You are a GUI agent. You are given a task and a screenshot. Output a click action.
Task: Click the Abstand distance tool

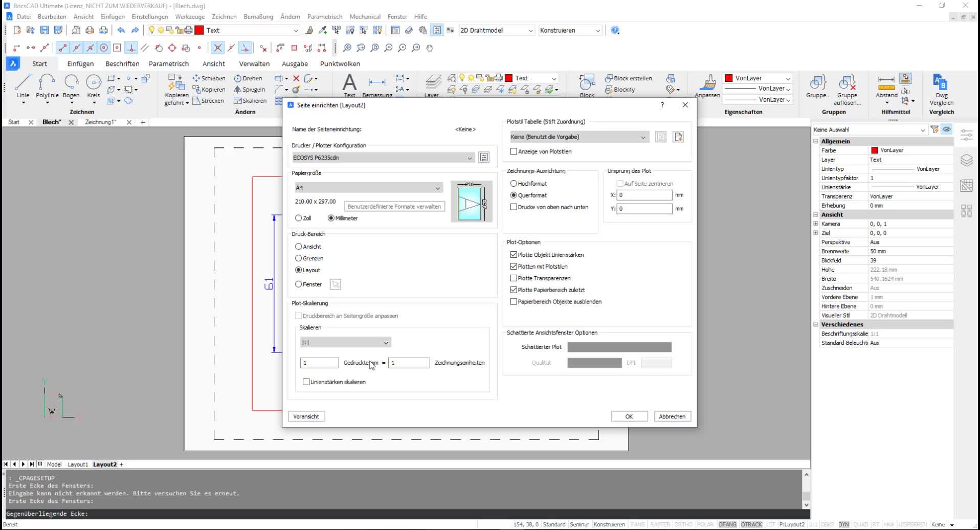pos(886,86)
